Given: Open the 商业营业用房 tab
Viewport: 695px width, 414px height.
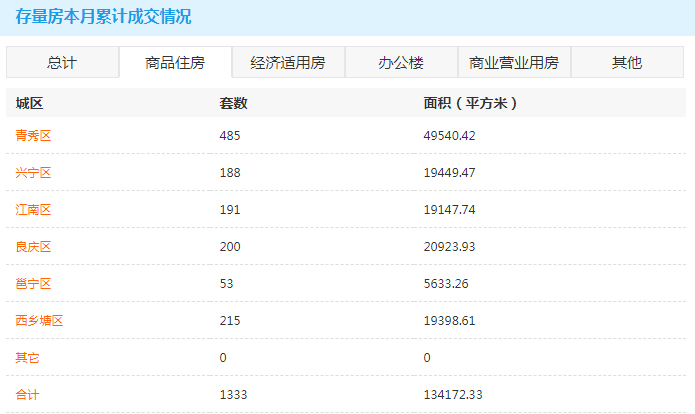Looking at the screenshot, I should [514, 62].
